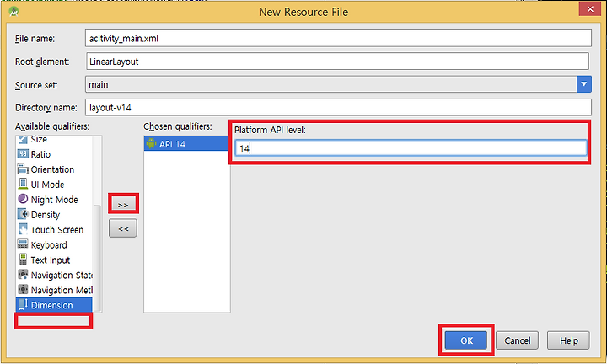Click the Night Mode moon icon
This screenshot has width=607, height=364.
pos(23,199)
